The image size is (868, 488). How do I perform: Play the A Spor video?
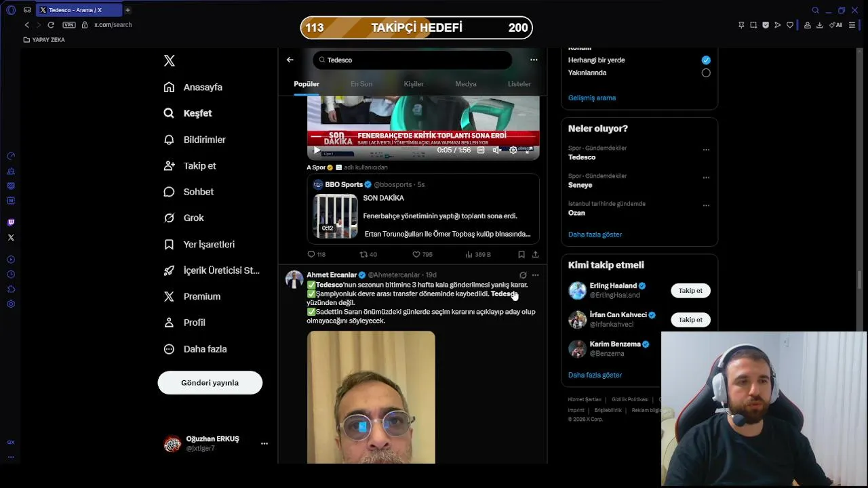[x=316, y=150]
